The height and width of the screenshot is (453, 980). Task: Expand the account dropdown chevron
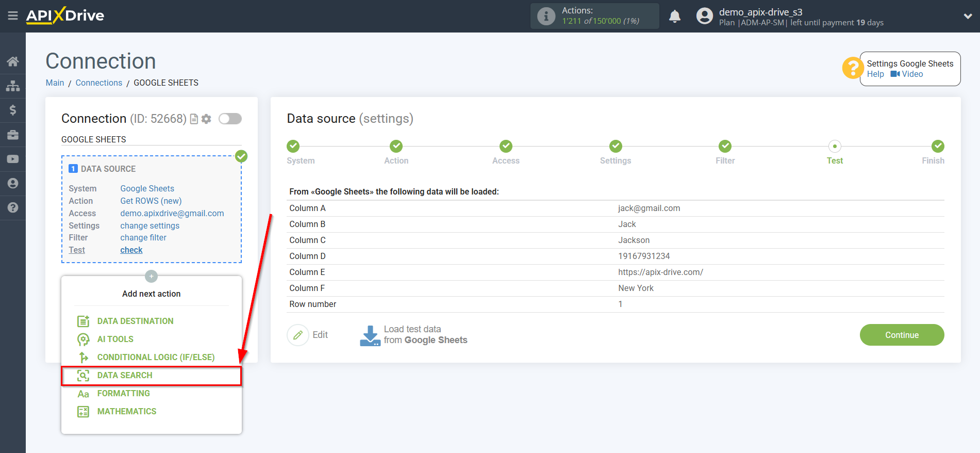[x=968, y=16]
